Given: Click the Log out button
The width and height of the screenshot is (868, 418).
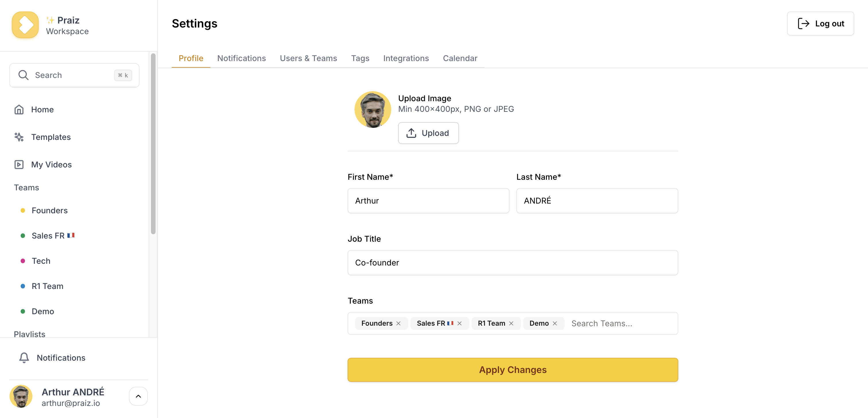Looking at the screenshot, I should click(820, 24).
